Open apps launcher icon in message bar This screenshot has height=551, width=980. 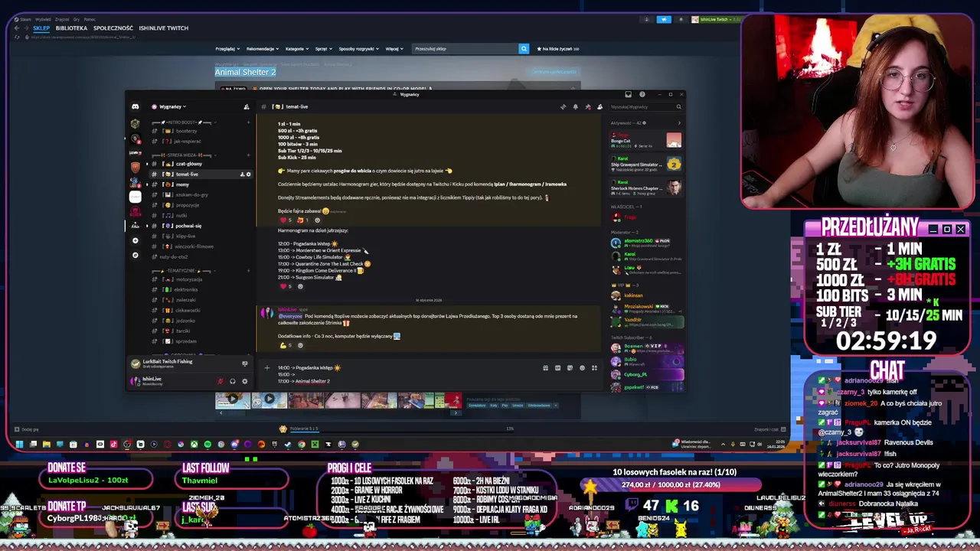594,368
